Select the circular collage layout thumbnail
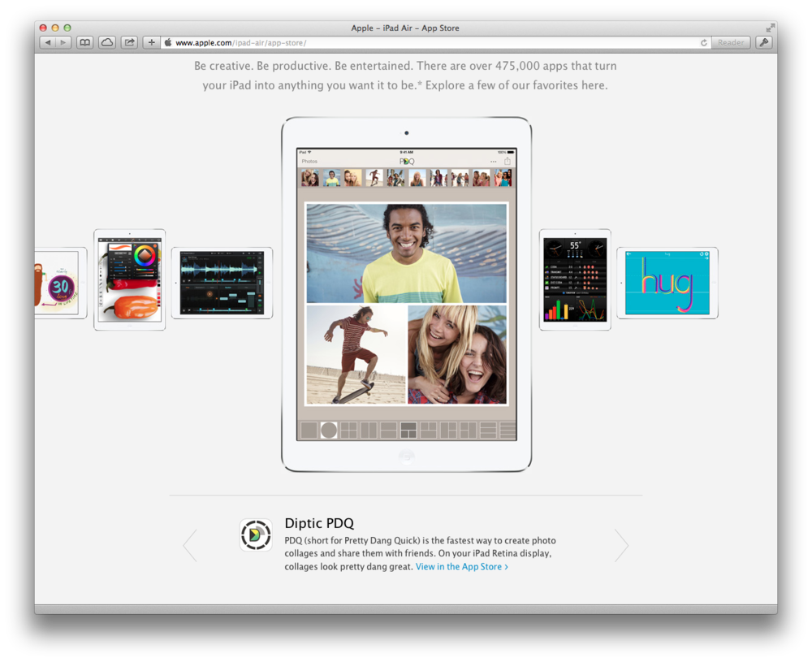 [328, 430]
